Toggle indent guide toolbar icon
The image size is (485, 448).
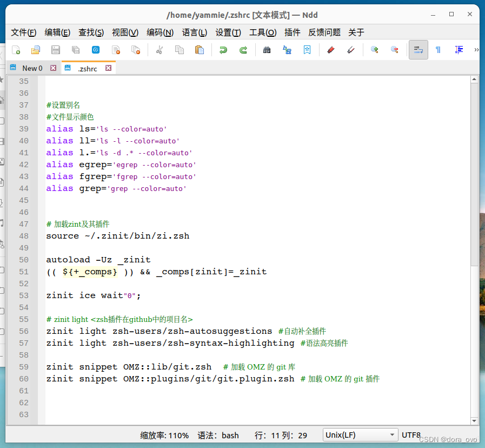click(459, 50)
